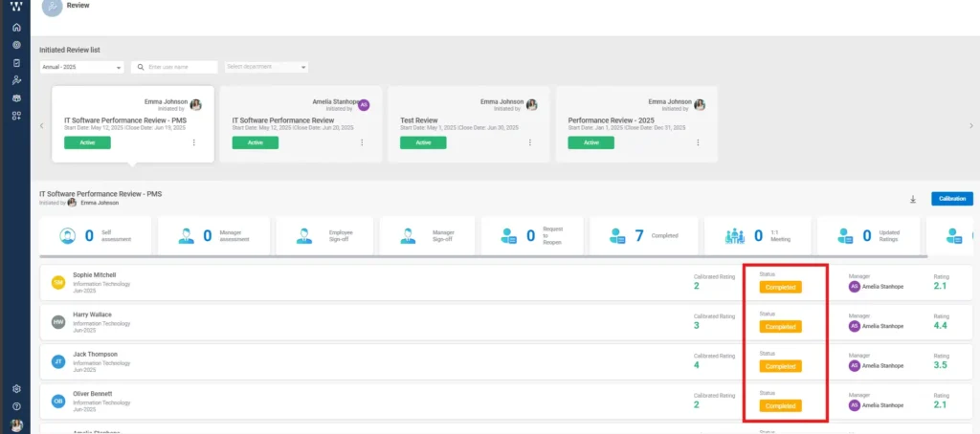Open Harry Wallace's review row name
This screenshot has height=434, width=980.
tap(92, 315)
